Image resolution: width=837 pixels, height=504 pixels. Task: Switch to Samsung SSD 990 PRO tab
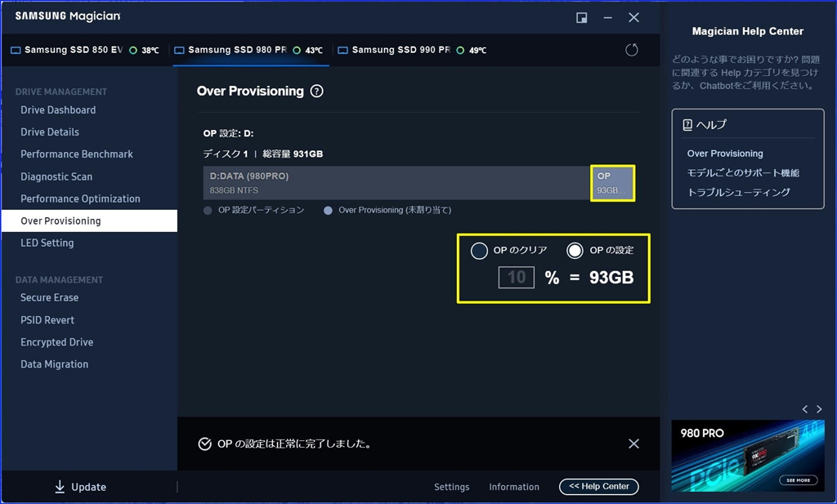coord(414,50)
